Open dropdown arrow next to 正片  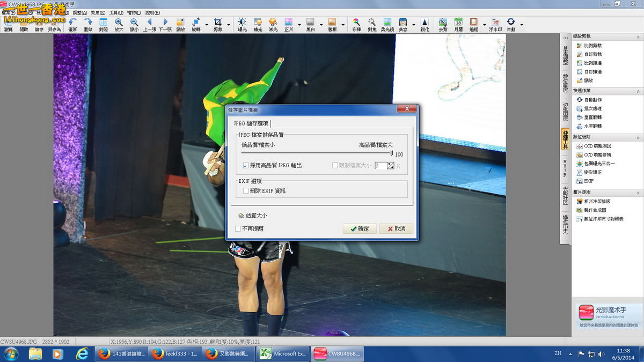click(299, 24)
